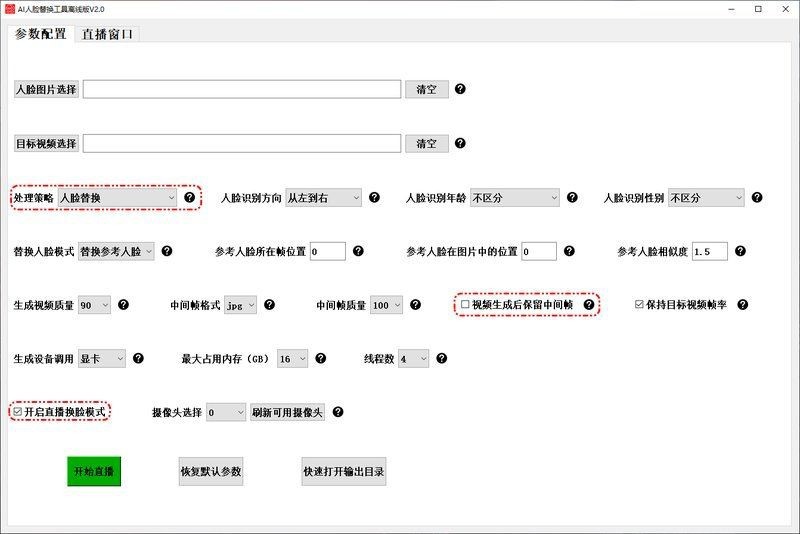Viewport: 800px width, 534px height.
Task: Click green 开始直播 button
Action: pyautogui.click(x=94, y=471)
